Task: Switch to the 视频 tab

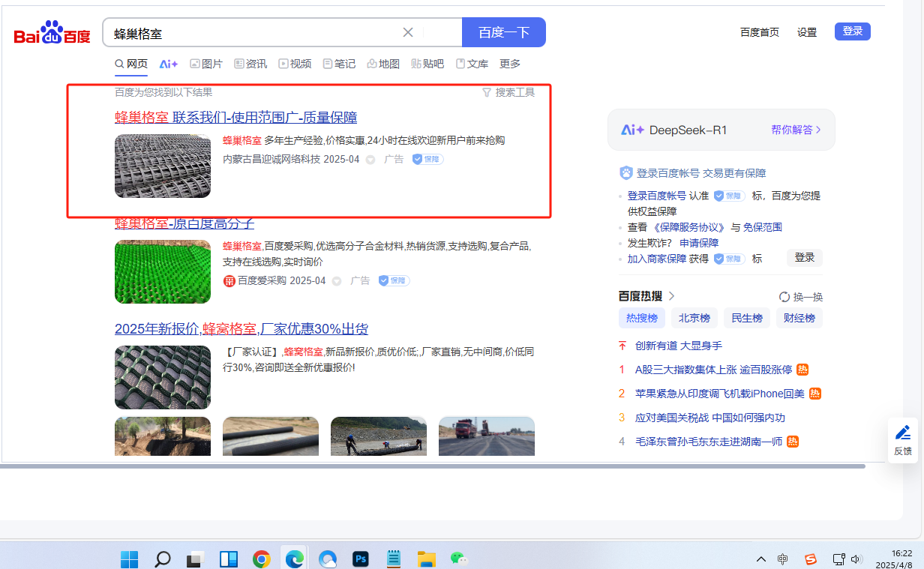Action: (295, 64)
